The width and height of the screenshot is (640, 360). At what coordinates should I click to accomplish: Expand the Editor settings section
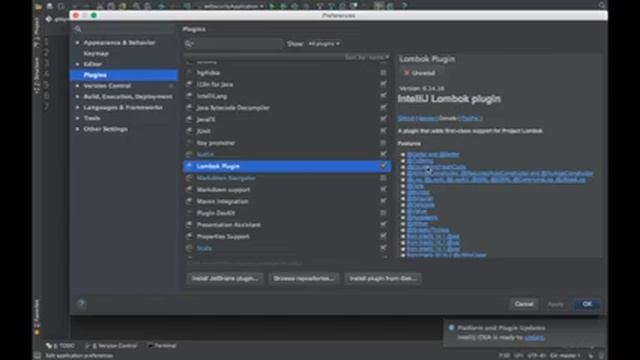coord(77,64)
